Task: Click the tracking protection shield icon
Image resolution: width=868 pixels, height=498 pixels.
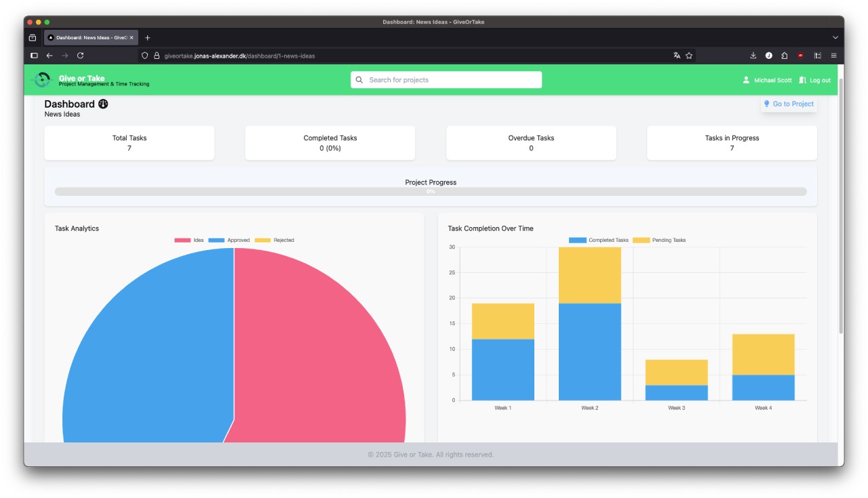Action: click(x=144, y=56)
